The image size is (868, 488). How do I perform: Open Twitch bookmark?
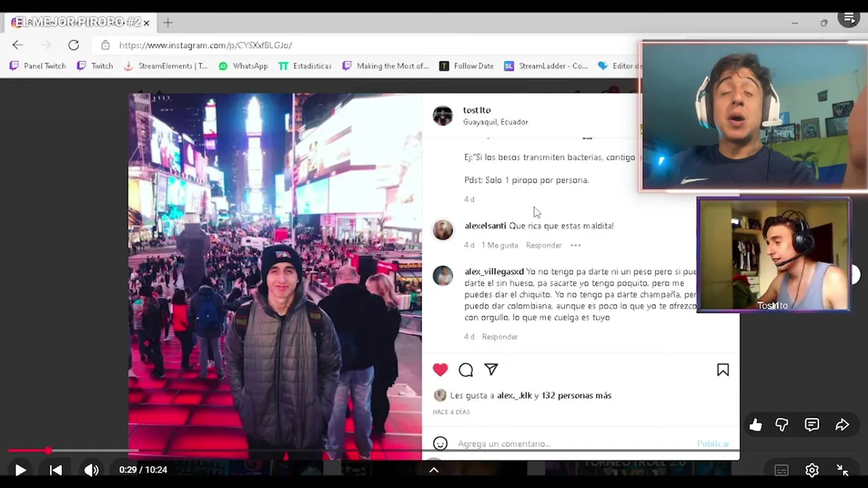(95, 66)
